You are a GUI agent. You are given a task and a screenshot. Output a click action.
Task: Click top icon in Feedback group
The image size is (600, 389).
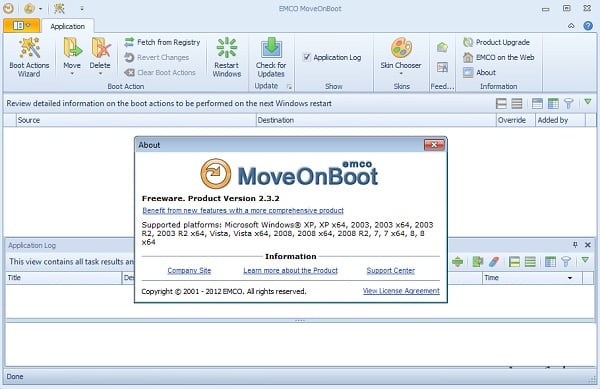coord(442,47)
